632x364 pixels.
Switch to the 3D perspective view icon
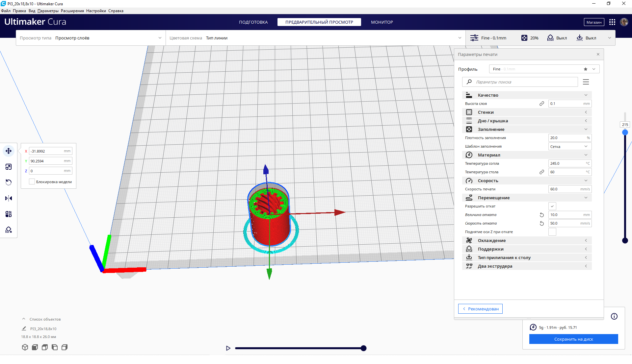pos(25,347)
